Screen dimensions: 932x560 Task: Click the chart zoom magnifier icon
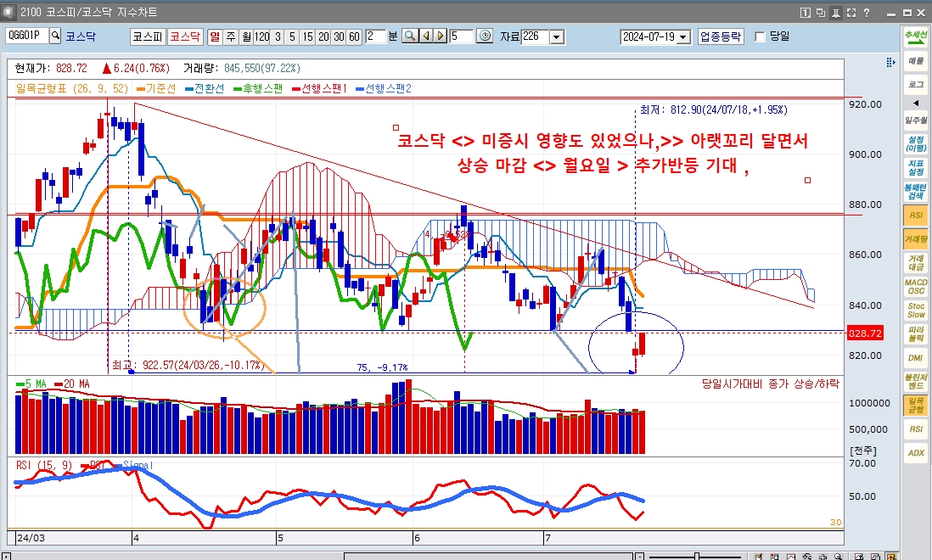point(410,36)
